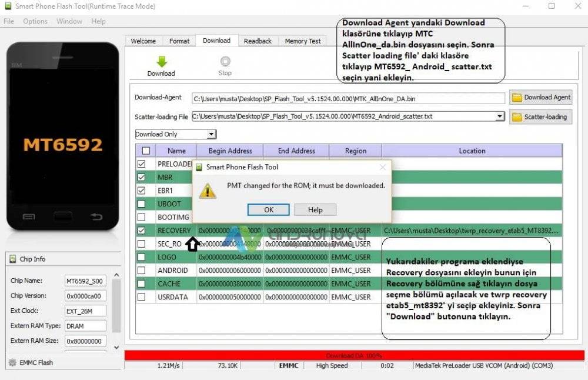588x380 pixels.
Task: Click the Stop icon in toolbar
Action: [225, 61]
